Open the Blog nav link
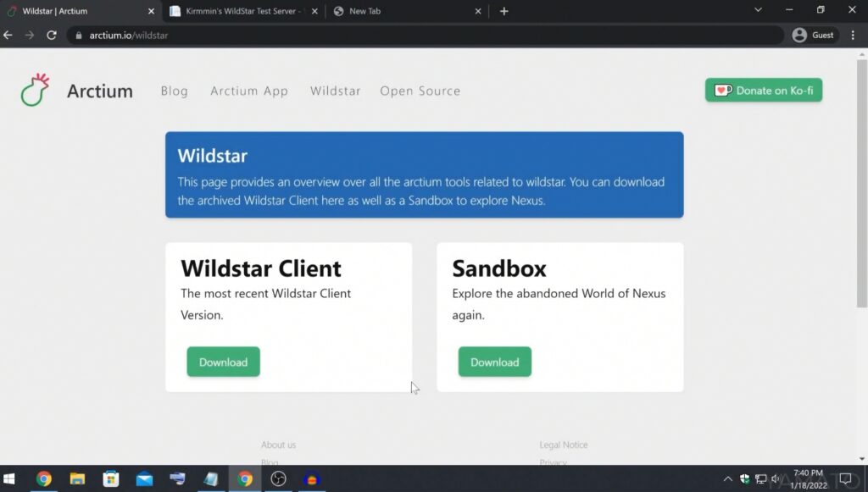This screenshot has width=868, height=492. pos(175,91)
